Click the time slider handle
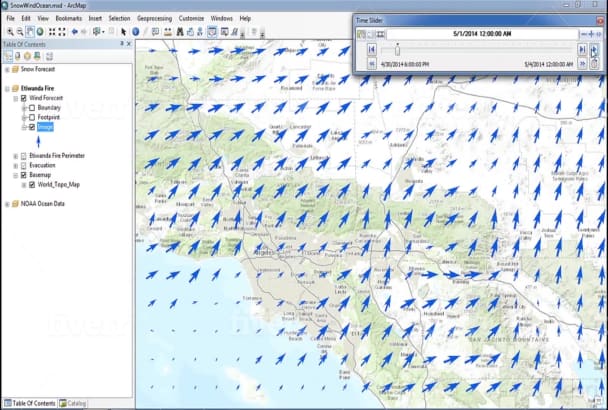The width and height of the screenshot is (608, 410). (397, 50)
